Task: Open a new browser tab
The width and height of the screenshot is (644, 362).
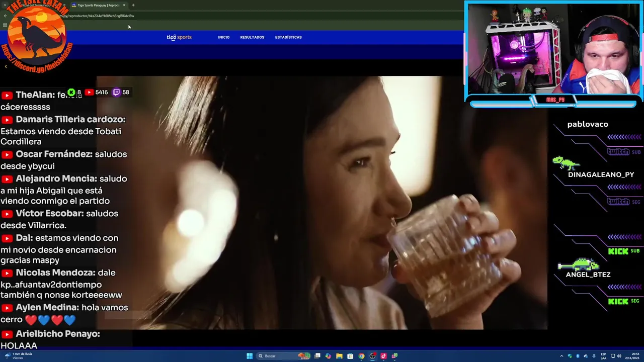Action: click(133, 5)
